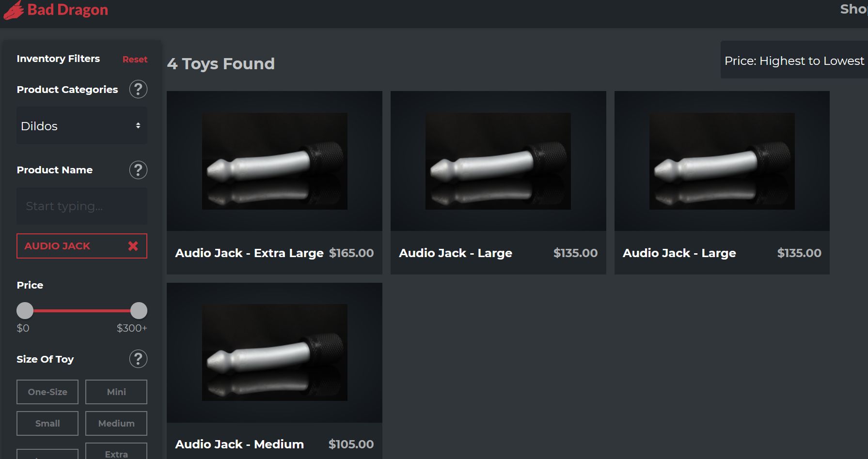Toggle the One-Size size filter
The image size is (868, 459).
tap(47, 392)
